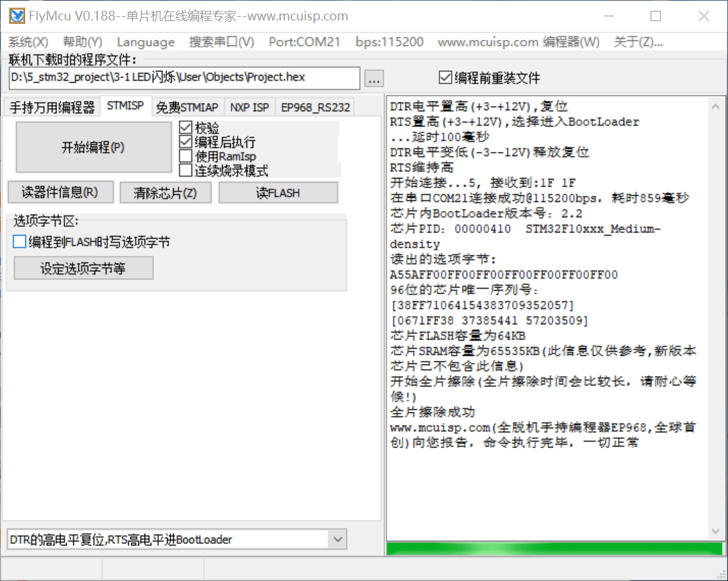This screenshot has width=728, height=581.
Task: Click the FlyMcu app icon in title bar
Action: pyautogui.click(x=17, y=16)
